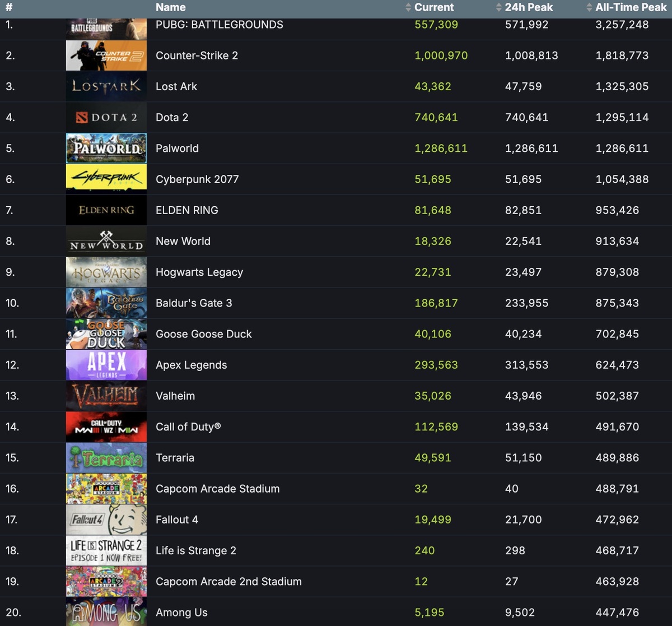Open the Hogwarts Legacy title link
672x626 pixels.
tap(199, 272)
